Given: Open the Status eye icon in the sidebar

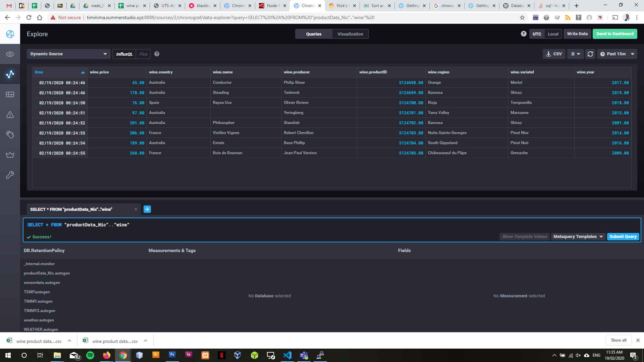Looking at the screenshot, I should tap(10, 54).
